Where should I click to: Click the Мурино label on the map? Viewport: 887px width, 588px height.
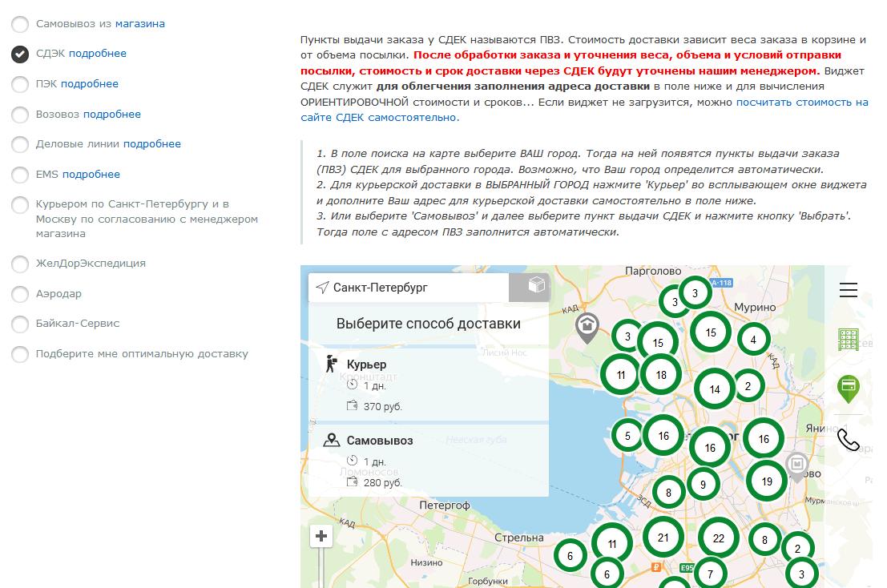(x=755, y=307)
